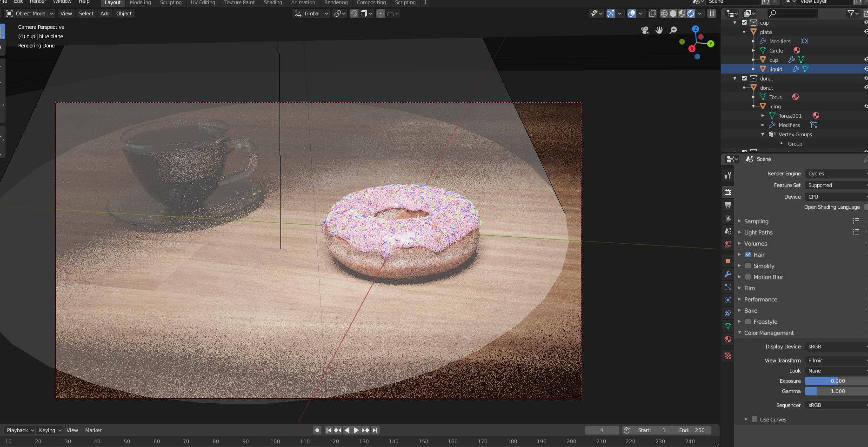
Task: Switch to solid viewport shading
Action: pyautogui.click(x=673, y=13)
